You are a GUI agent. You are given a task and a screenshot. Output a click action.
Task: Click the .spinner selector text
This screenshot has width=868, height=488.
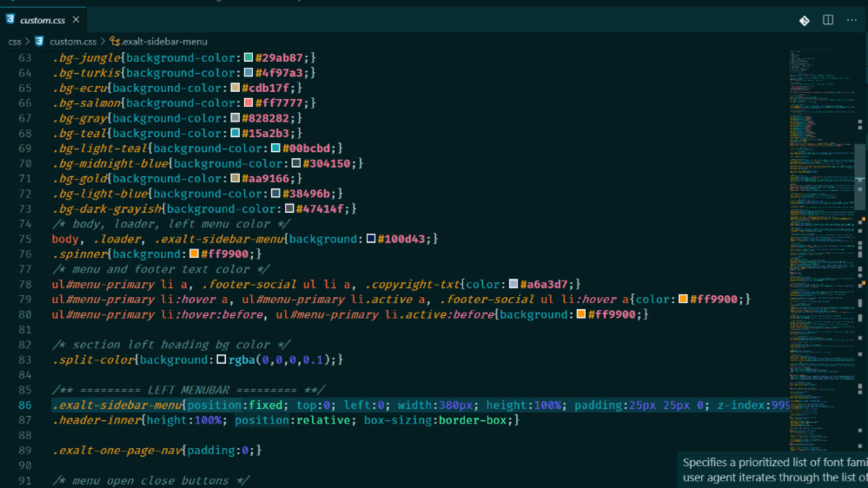click(x=79, y=254)
